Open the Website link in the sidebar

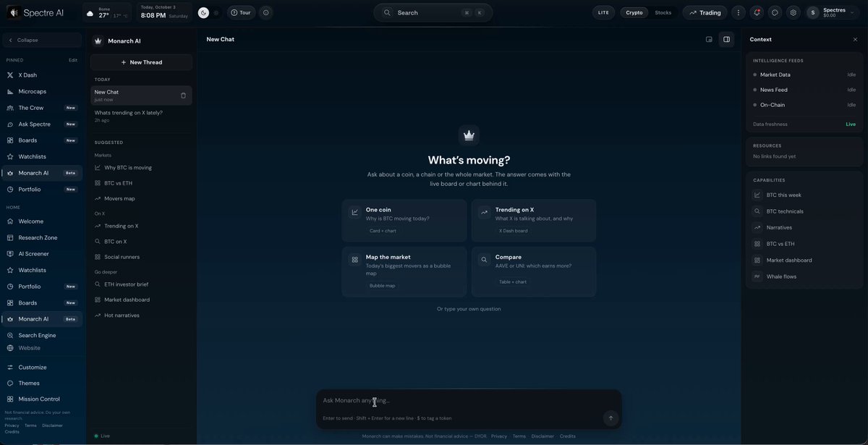tap(43, 348)
